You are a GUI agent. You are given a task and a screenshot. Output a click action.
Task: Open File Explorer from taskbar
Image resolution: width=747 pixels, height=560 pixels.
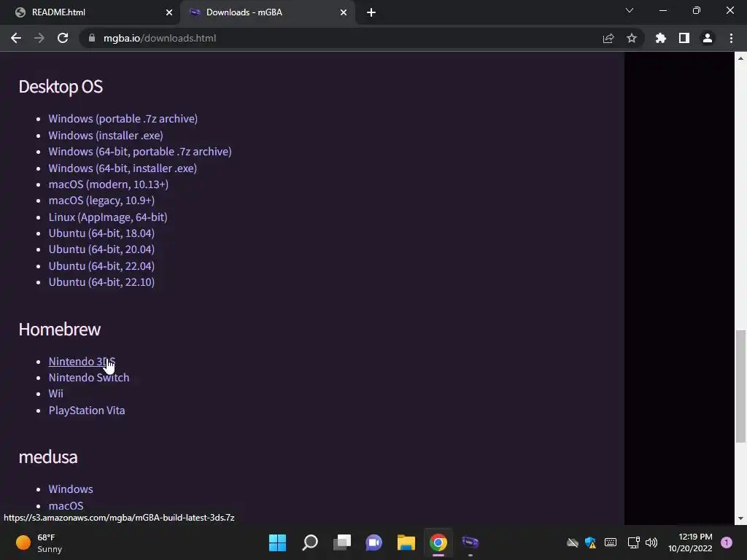406,542
